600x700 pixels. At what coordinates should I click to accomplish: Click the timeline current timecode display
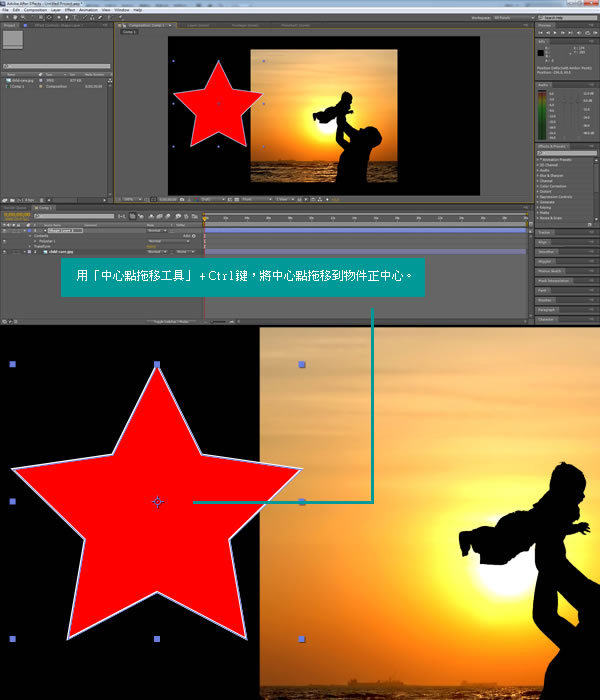[x=17, y=215]
